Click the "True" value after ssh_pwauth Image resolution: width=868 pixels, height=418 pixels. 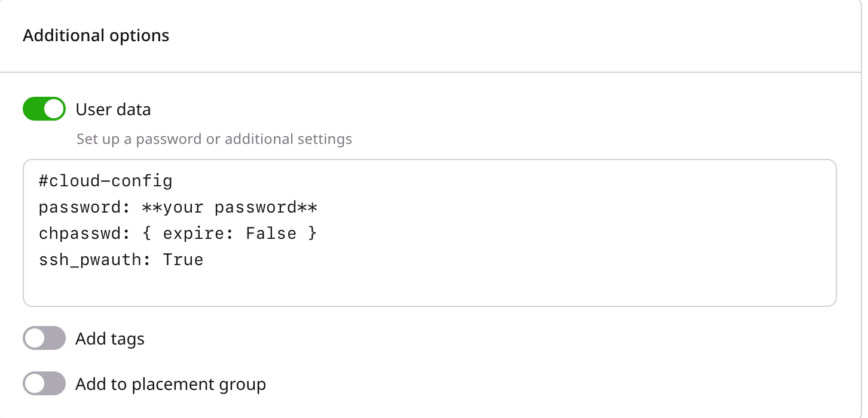click(x=183, y=260)
